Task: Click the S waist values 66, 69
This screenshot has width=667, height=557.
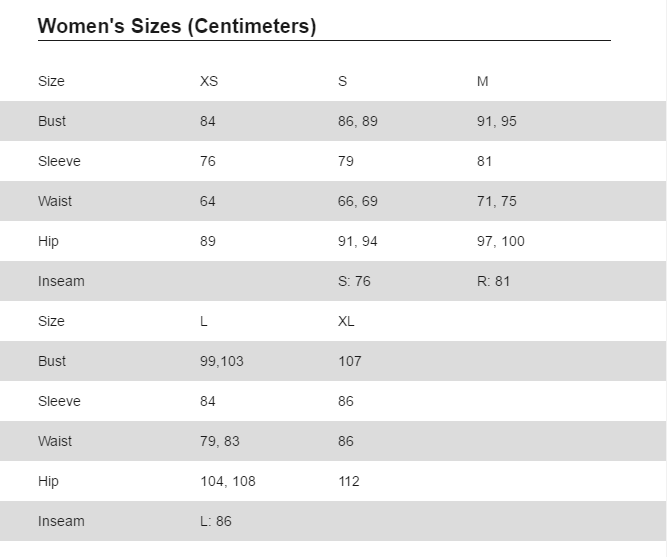Action: pyautogui.click(x=358, y=201)
